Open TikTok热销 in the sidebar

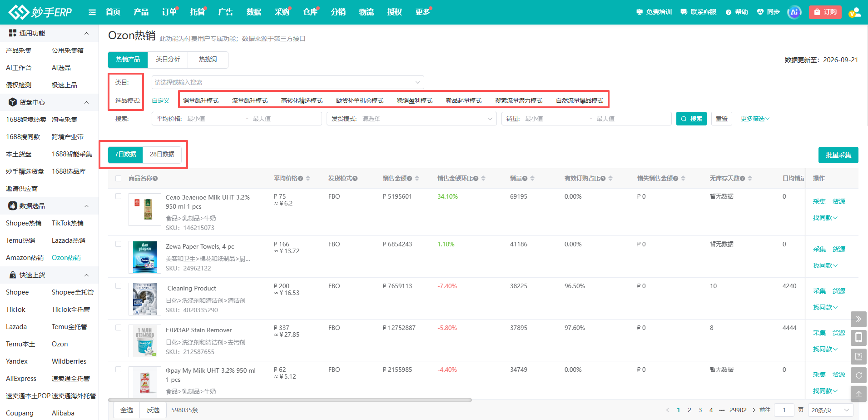click(x=68, y=223)
